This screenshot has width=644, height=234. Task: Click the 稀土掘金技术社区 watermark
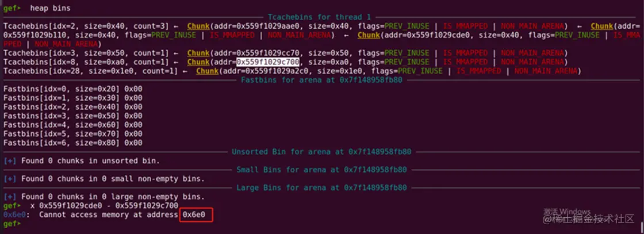pos(589,219)
